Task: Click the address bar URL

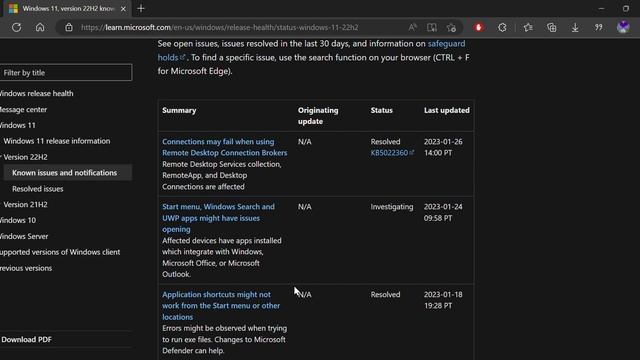Action: pyautogui.click(x=219, y=27)
